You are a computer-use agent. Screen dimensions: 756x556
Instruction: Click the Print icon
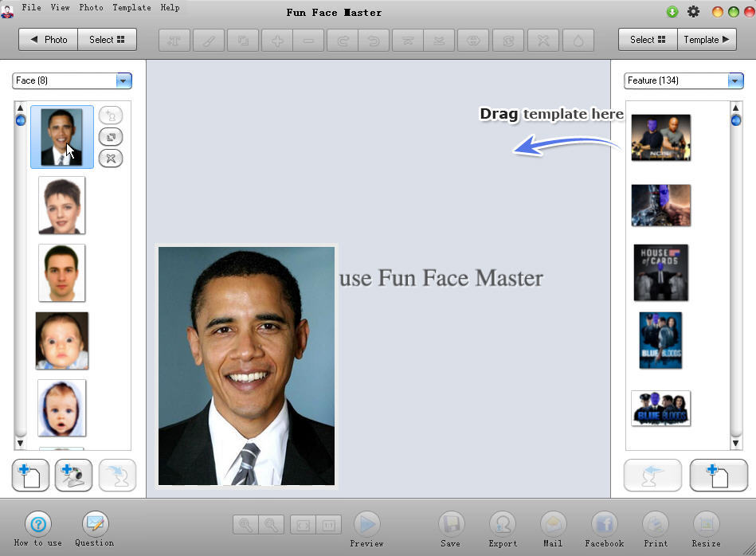[x=656, y=525]
